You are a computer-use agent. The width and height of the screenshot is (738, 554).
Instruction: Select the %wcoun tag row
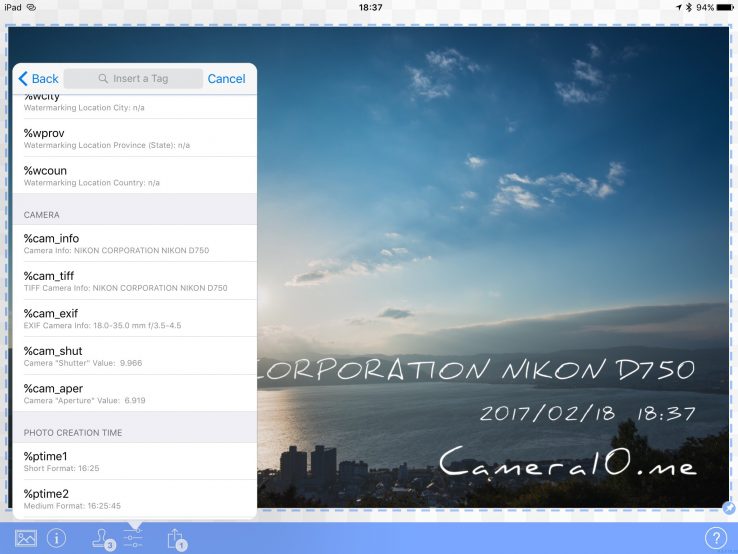coord(135,176)
